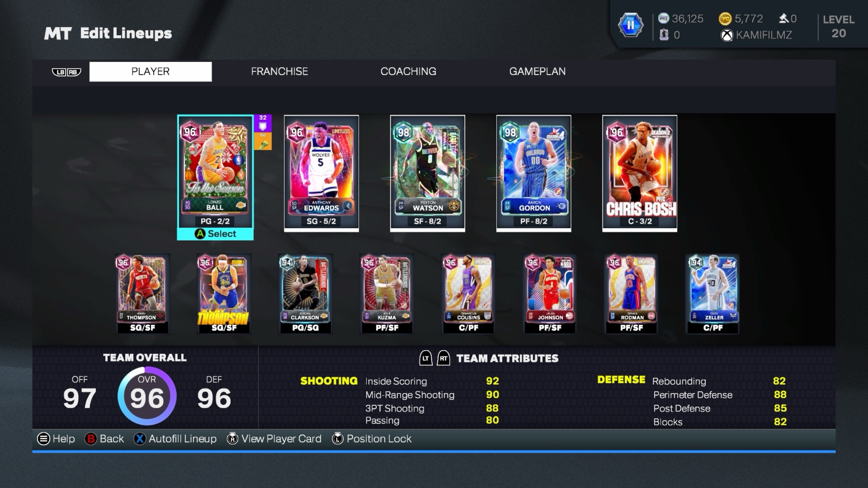Click the Inside Scoring attribute row
Screen dimensions: 868x488
tap(432, 381)
